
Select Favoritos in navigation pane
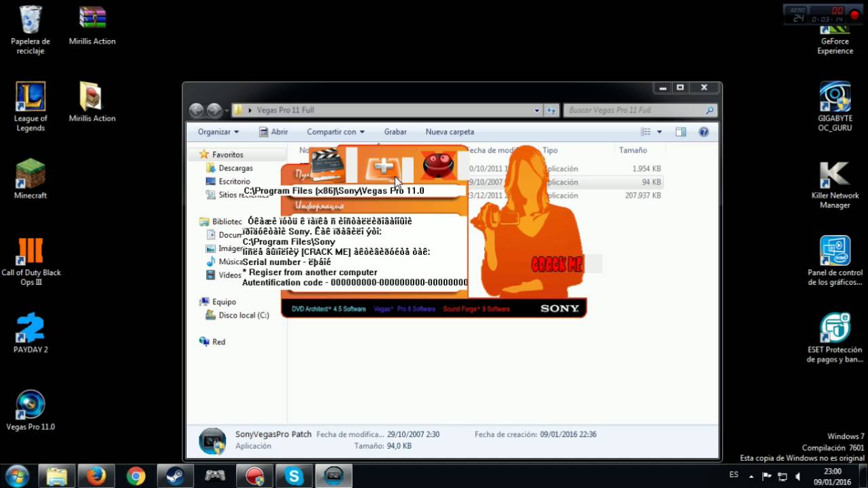coord(227,155)
